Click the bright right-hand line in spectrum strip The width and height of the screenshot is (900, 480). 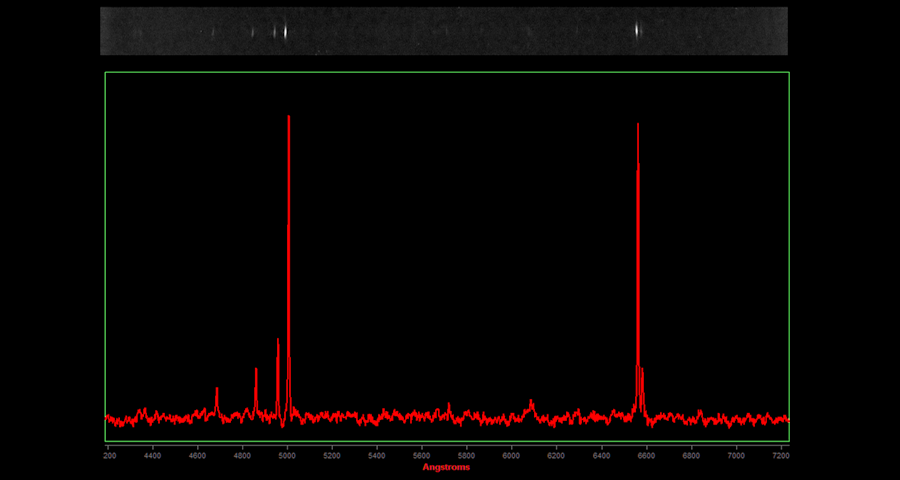coord(637,31)
